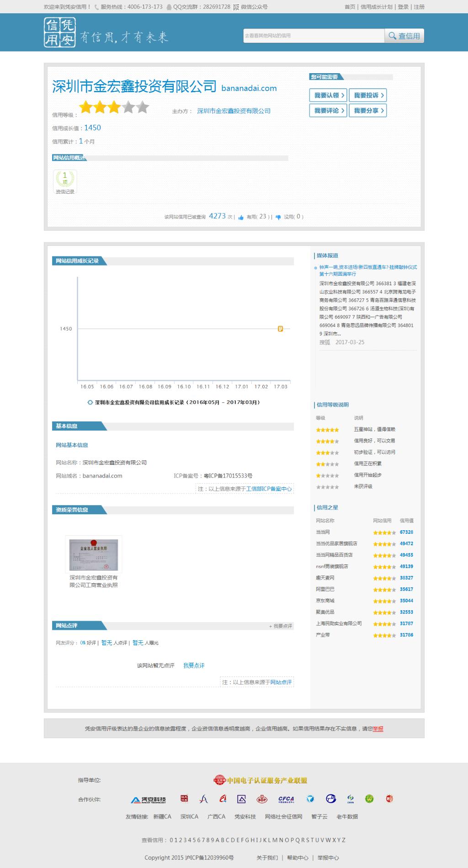Open the business license thumbnail image
468x868 pixels.
pos(94,554)
